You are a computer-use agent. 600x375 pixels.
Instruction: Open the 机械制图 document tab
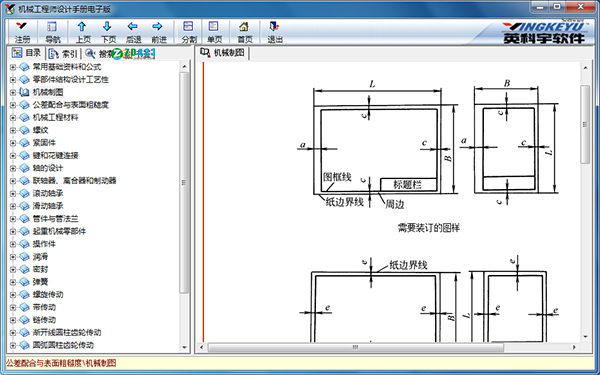coord(223,53)
